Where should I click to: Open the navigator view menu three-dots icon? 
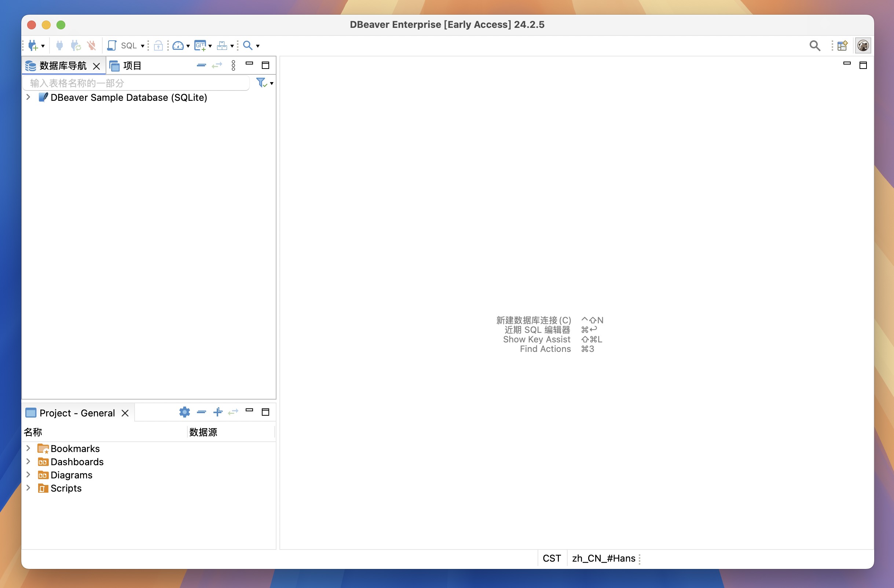pyautogui.click(x=234, y=65)
